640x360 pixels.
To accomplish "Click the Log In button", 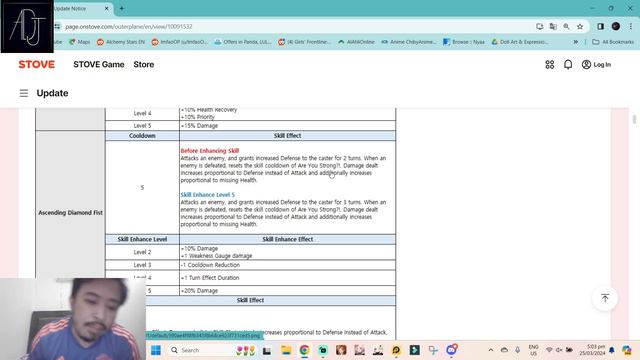I will click(596, 64).
